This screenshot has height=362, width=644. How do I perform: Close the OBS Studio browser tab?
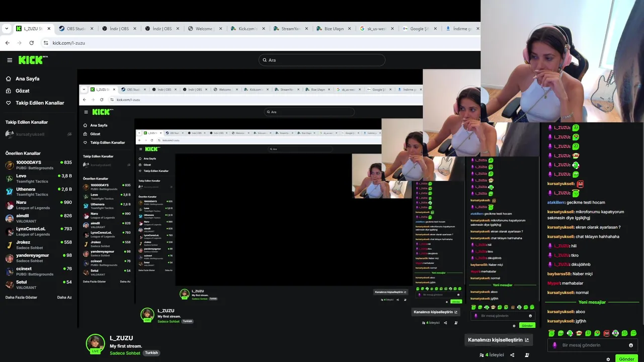92,29
